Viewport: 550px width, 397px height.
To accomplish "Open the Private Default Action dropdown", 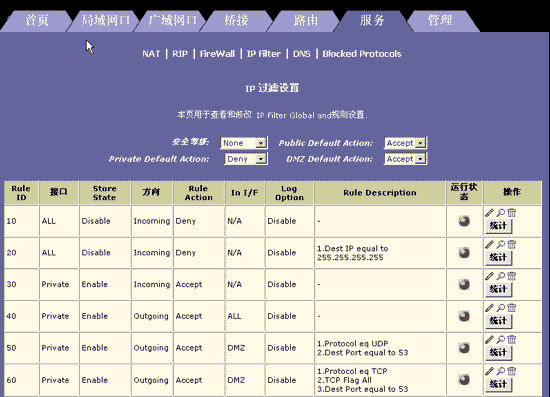I will tap(246, 159).
